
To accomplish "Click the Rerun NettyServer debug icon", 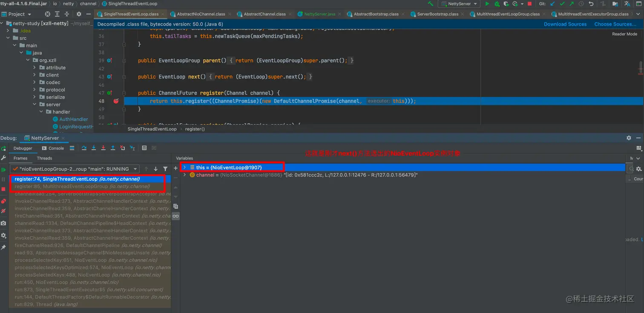I will coord(3,148).
